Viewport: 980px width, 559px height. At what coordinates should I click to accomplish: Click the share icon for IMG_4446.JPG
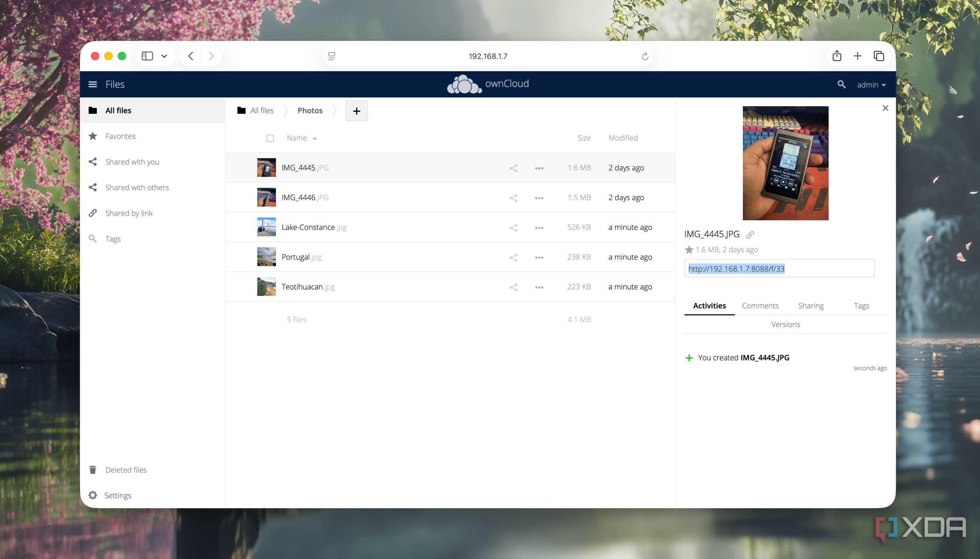pyautogui.click(x=513, y=198)
